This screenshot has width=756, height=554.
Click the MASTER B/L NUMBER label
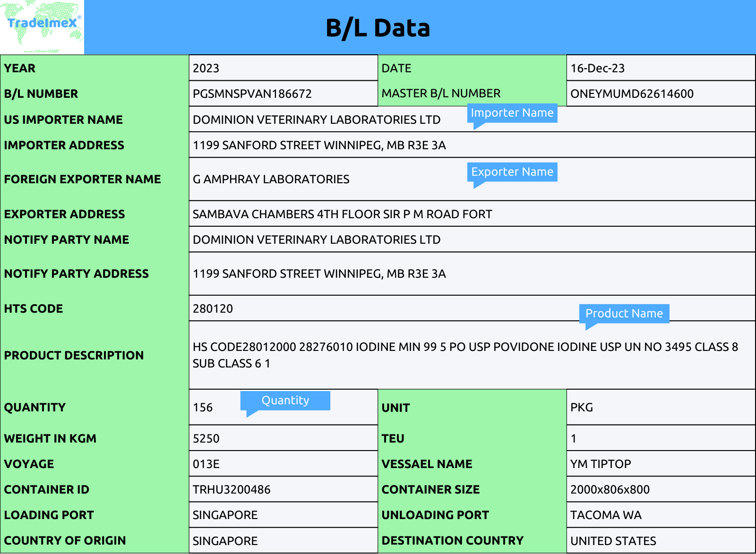(x=441, y=94)
